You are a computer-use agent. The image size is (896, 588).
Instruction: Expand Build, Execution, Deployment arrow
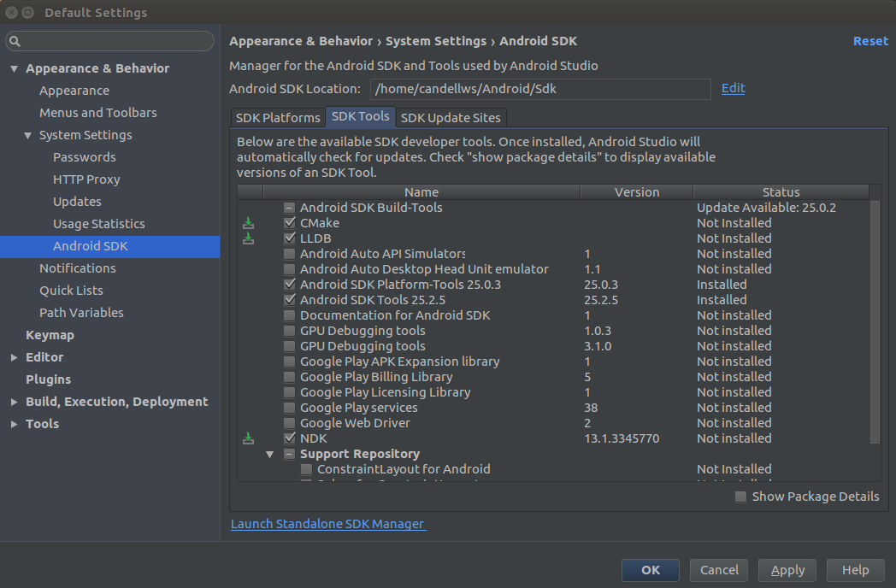pyautogui.click(x=15, y=402)
